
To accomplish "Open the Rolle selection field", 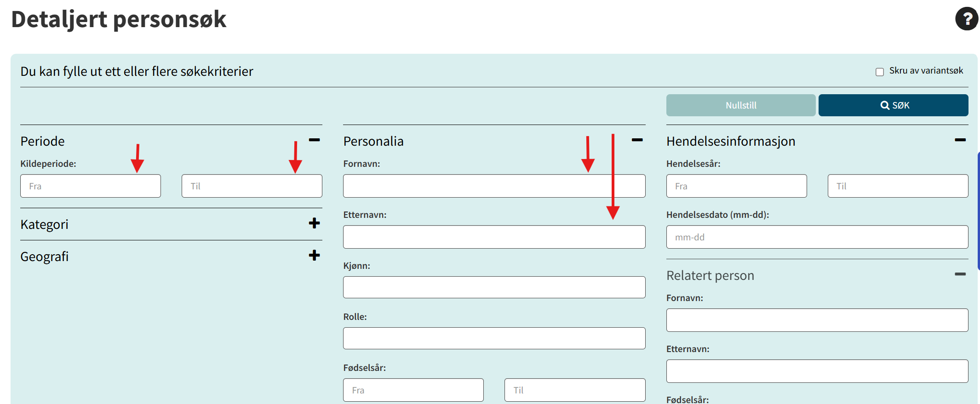I will (x=494, y=338).
